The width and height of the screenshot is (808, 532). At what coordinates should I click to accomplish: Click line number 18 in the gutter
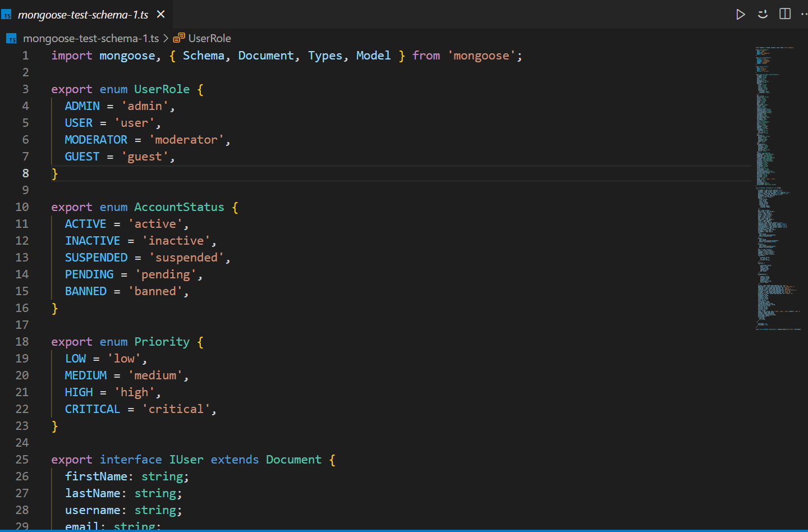(22, 342)
